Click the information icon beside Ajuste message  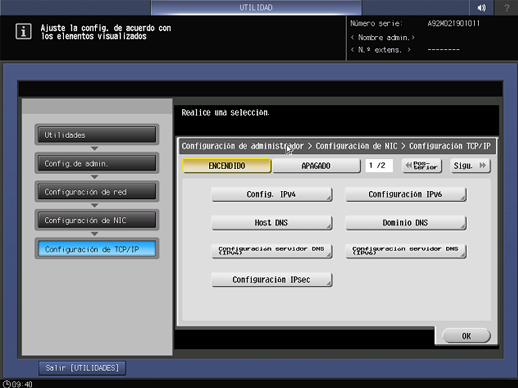click(x=23, y=32)
